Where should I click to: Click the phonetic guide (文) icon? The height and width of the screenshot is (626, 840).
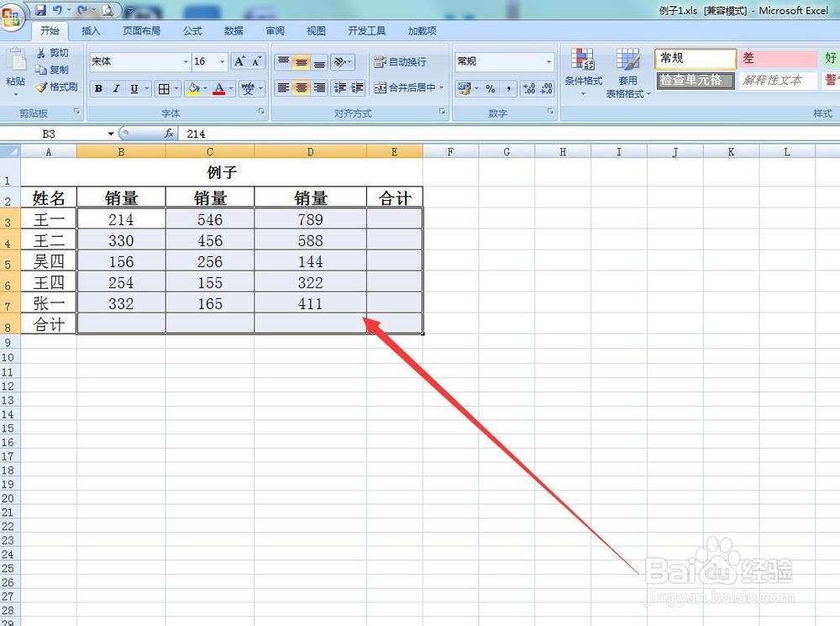tap(248, 88)
